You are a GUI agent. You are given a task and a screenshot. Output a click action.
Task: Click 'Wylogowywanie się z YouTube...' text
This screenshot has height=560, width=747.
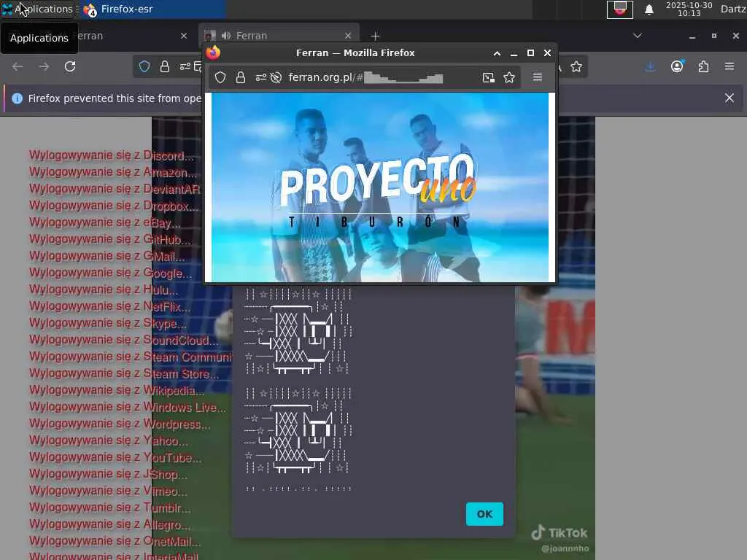115,458
